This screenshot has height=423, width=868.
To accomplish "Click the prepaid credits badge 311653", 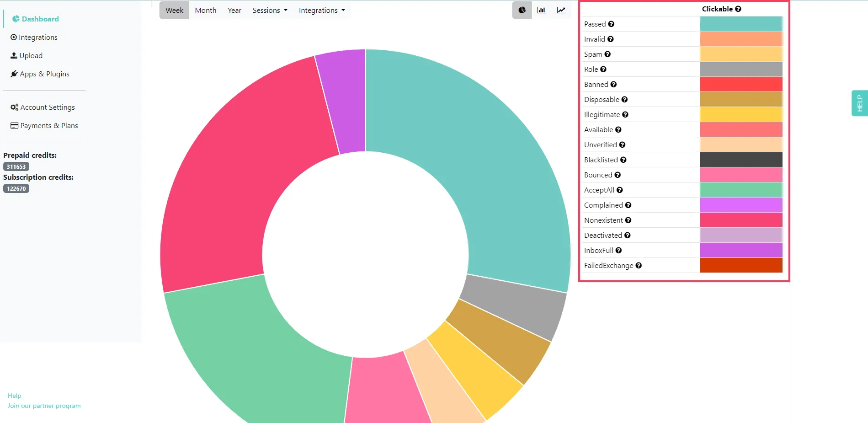I will point(16,167).
